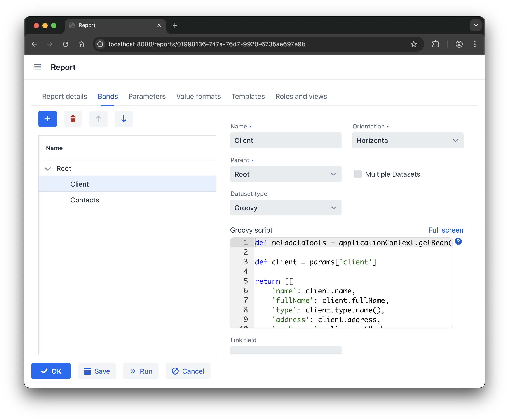The height and width of the screenshot is (420, 509).
Task: Move the Client band down
Action: [x=124, y=119]
